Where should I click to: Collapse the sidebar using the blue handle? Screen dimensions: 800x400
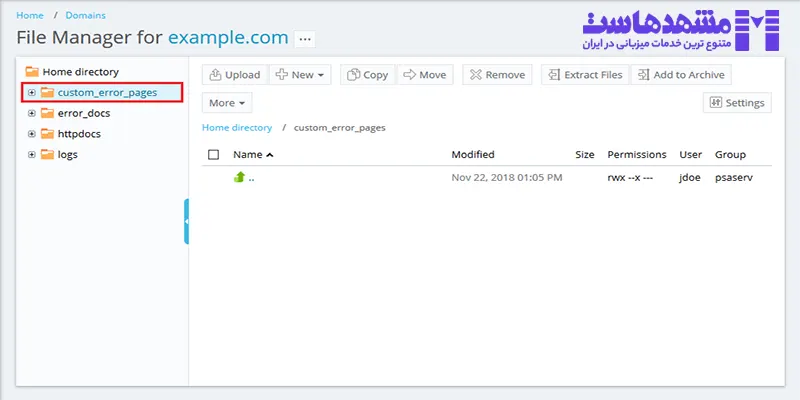click(186, 221)
